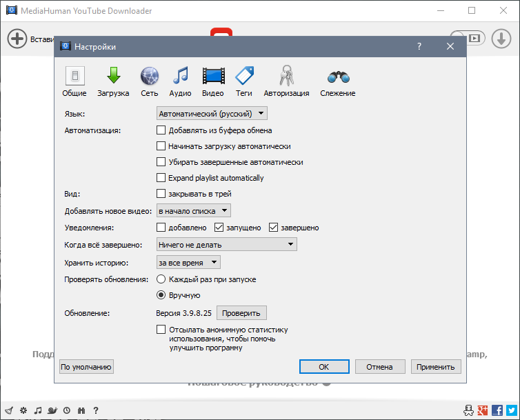
Task: Uncheck the завершено notification checkbox
Action: (x=273, y=228)
